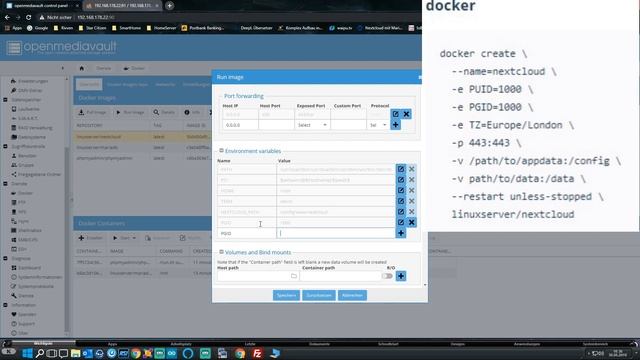Add the volume bind mount
Viewport: 640px width, 360px height.
pyautogui.click(x=401, y=276)
